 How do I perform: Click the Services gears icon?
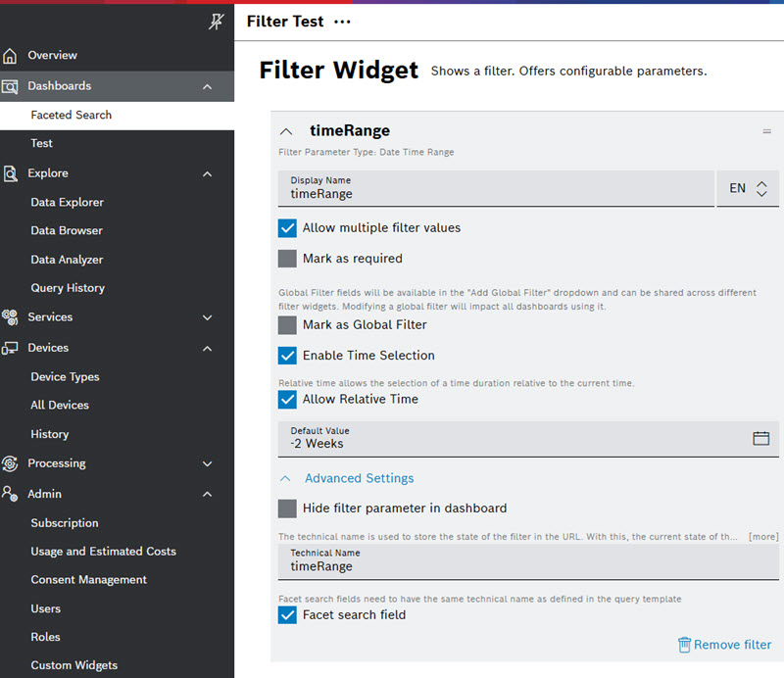coord(11,317)
